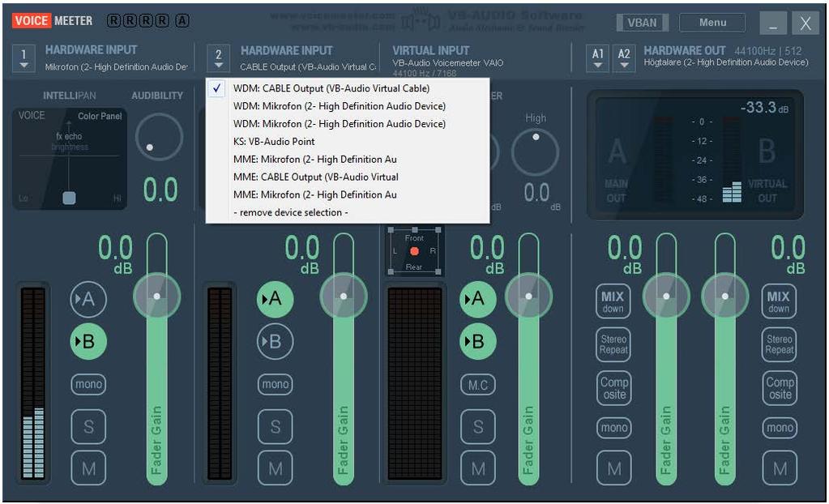Screen dimensions: 829x504
Task: Toggle B bus on Hardware Input 1
Action: coord(88,342)
